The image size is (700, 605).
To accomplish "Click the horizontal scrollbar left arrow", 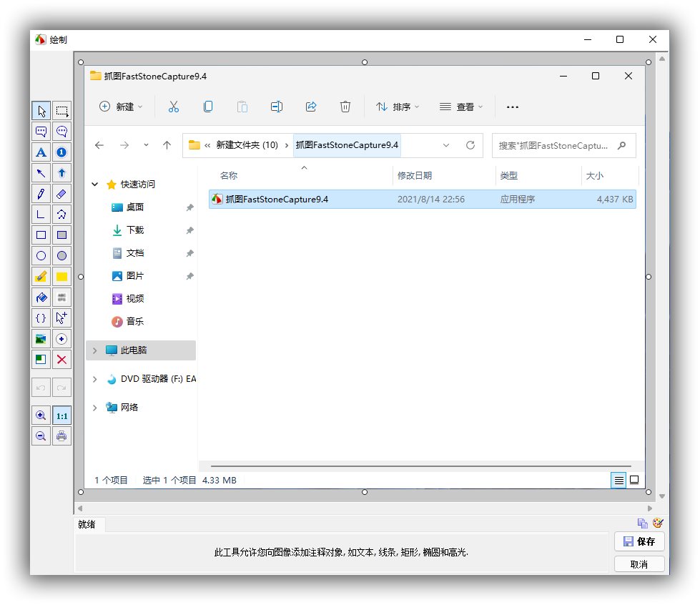I will click(80, 508).
